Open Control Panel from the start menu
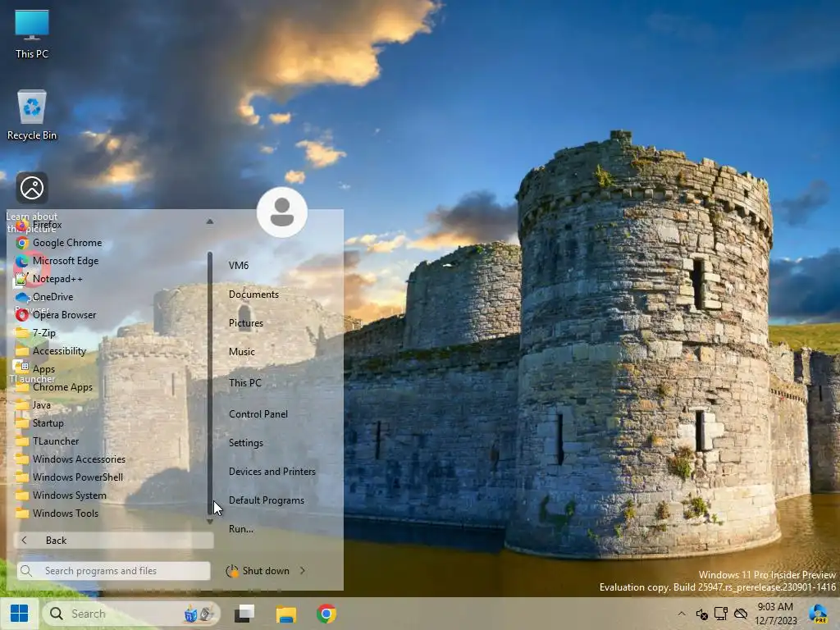840x630 pixels. tap(258, 414)
